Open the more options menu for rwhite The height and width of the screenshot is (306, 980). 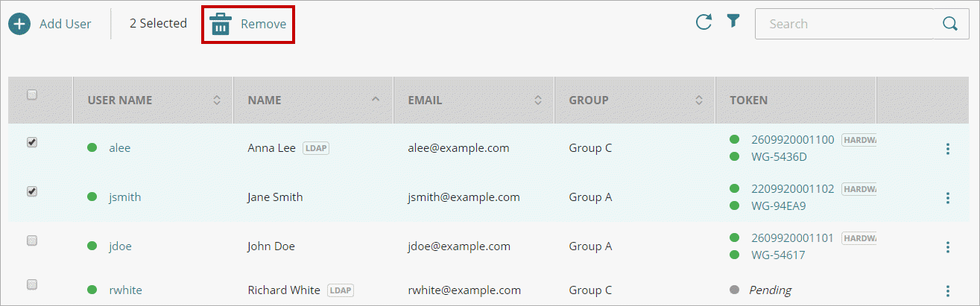[948, 291]
